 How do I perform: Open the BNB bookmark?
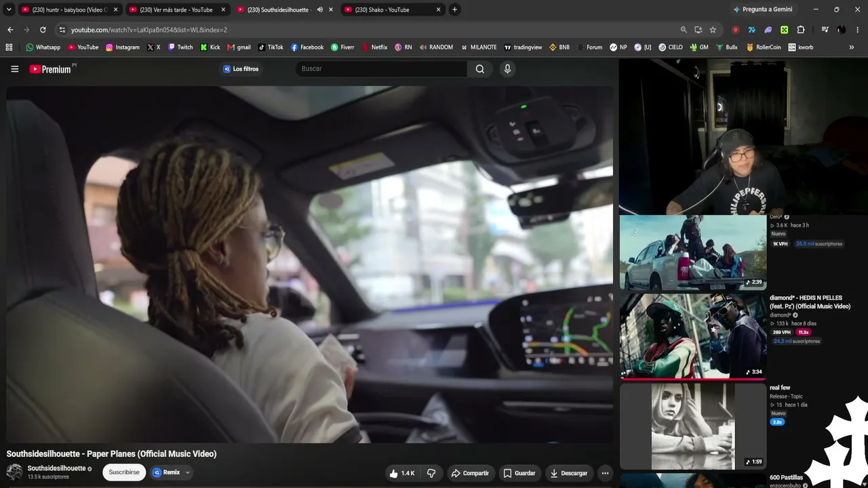(559, 47)
